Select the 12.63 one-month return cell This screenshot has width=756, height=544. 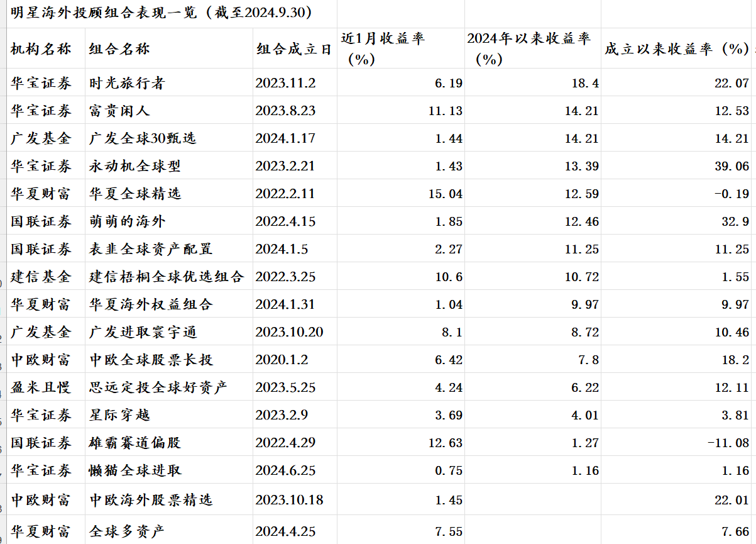click(401, 442)
